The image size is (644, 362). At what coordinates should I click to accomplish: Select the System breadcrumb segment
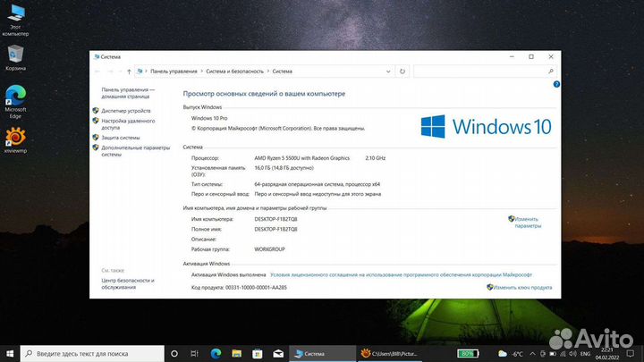pos(282,72)
